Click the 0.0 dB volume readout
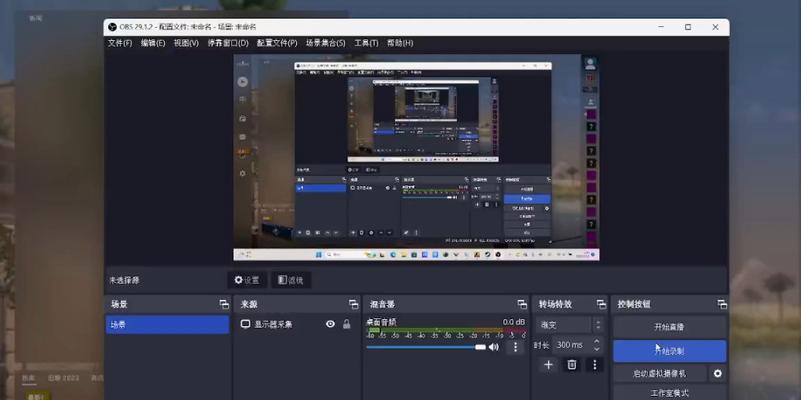This screenshot has height=400, width=801. [513, 322]
